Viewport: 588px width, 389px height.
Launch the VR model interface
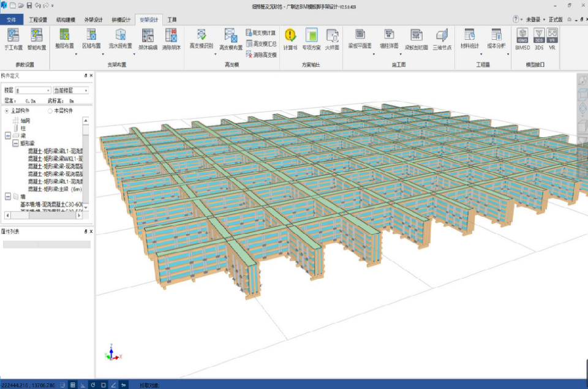coord(552,39)
